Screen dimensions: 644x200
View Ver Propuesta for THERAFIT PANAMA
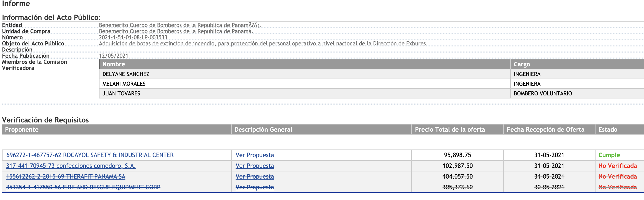(255, 177)
